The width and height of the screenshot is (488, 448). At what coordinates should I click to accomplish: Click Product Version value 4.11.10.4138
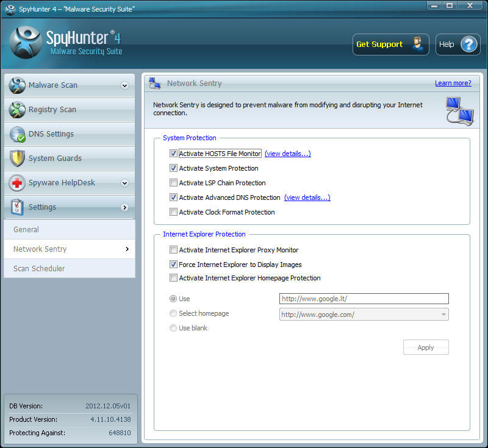(110, 419)
